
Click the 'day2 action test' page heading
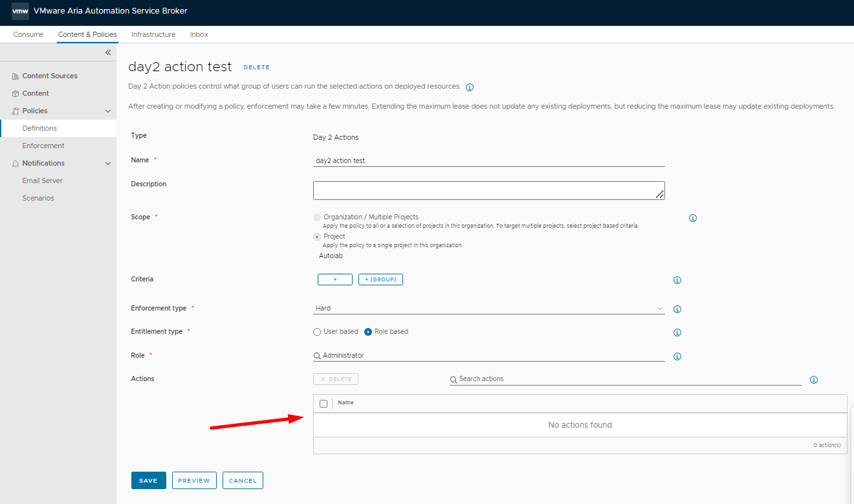(x=180, y=67)
